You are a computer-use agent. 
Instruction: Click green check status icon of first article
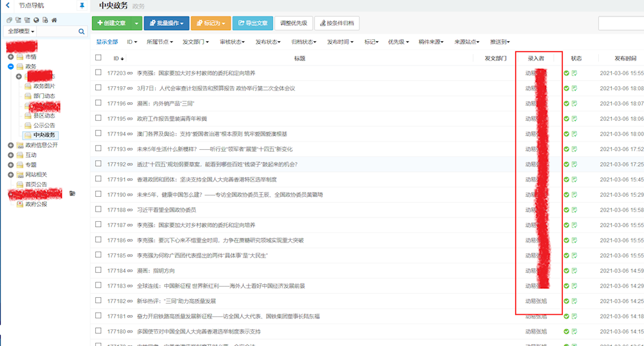pos(567,73)
